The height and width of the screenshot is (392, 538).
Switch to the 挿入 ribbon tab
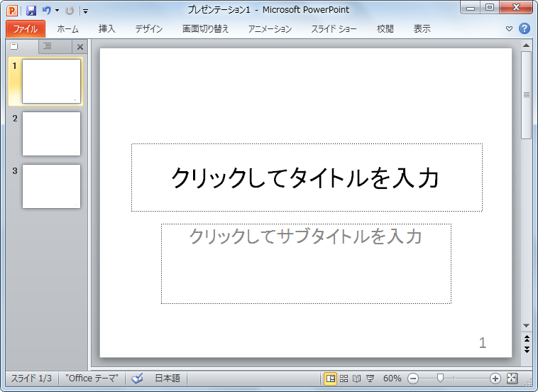pyautogui.click(x=106, y=29)
